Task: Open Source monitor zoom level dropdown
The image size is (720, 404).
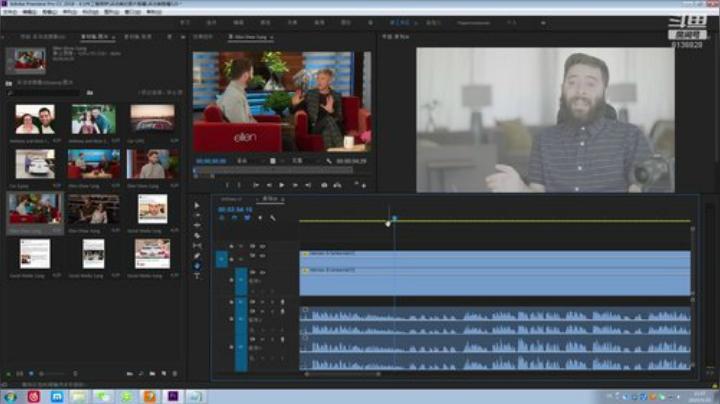Action: tap(249, 161)
